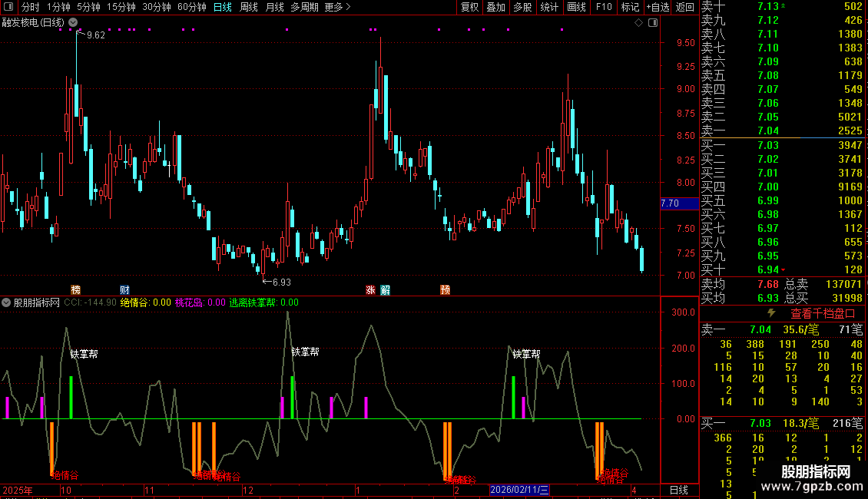Click the 预 forecast event marker
The height and width of the screenshot is (499, 868).
click(x=445, y=290)
